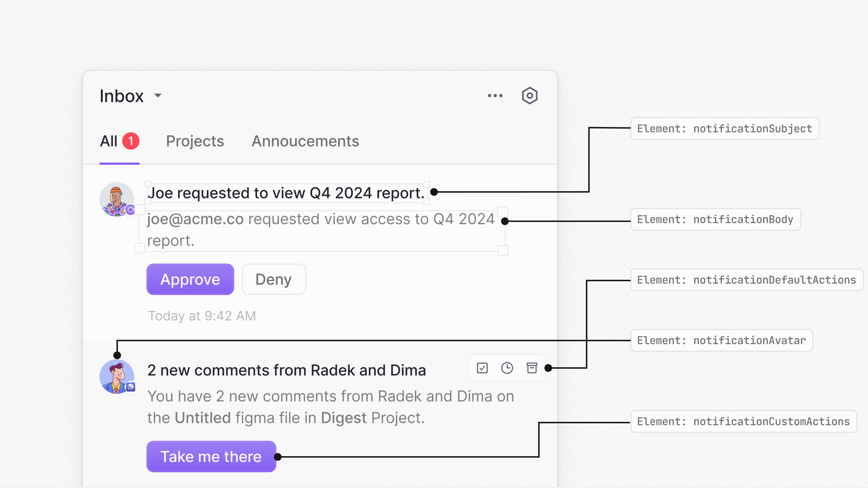
Task: Click Joe's avatar on report request
Action: (x=117, y=199)
